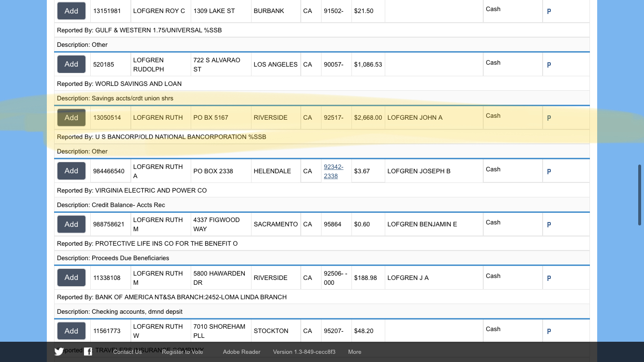Screen dimensions: 644x362
Task: Open the 92342-2338 ZIP code link
Action: coord(334,171)
